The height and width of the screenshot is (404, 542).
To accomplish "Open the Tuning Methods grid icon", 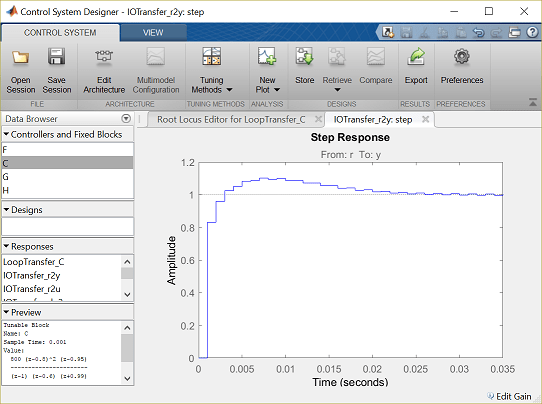I will 212,56.
